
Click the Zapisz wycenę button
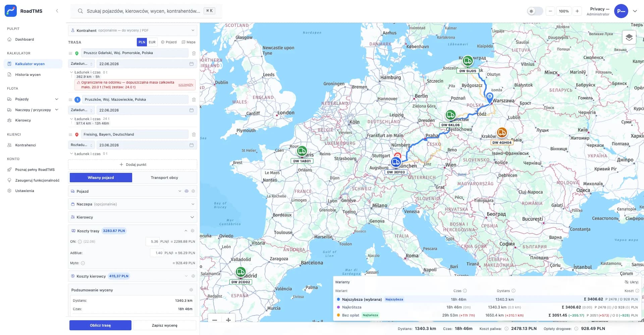click(164, 325)
